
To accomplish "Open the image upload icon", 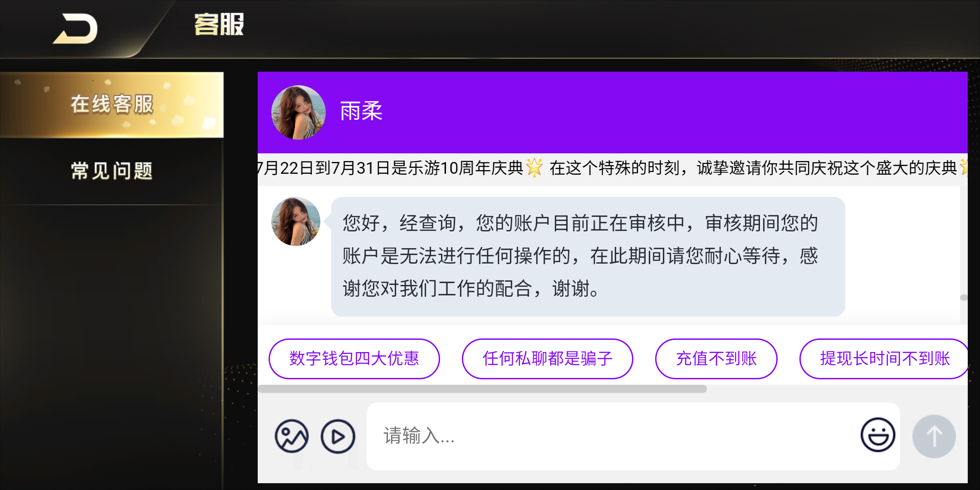I will click(x=292, y=436).
